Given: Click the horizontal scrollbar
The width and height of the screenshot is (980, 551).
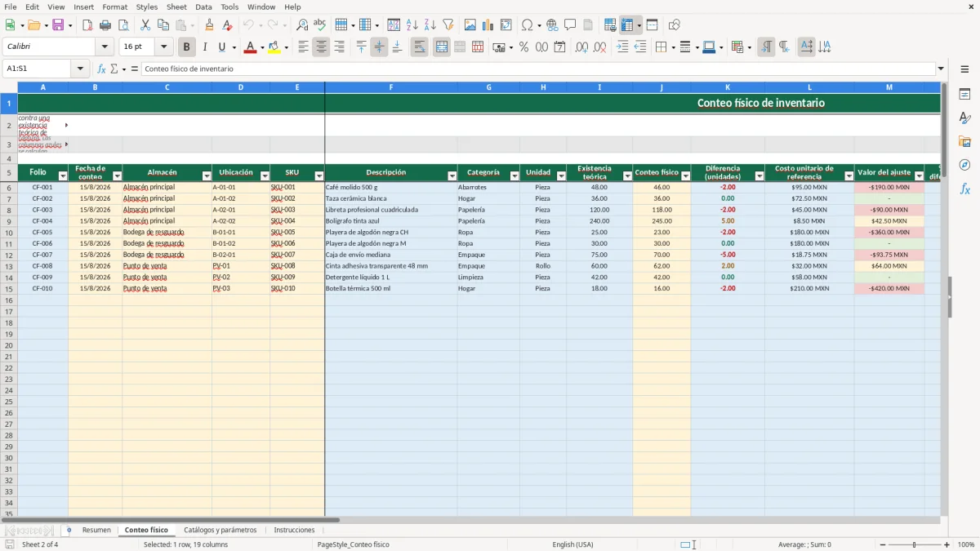Looking at the screenshot, I should [x=170, y=520].
